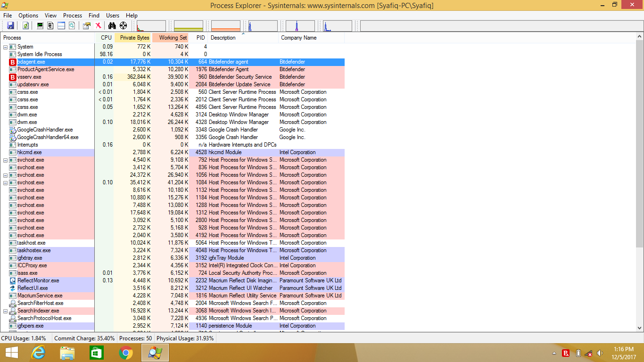Click the Windows Start button
Viewport: 644px width, 362px height.
click(12, 353)
